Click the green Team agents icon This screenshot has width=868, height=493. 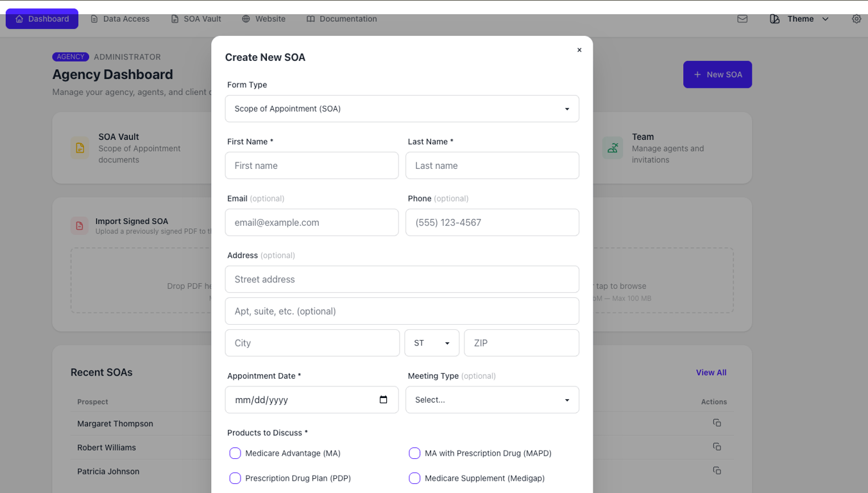[613, 148]
